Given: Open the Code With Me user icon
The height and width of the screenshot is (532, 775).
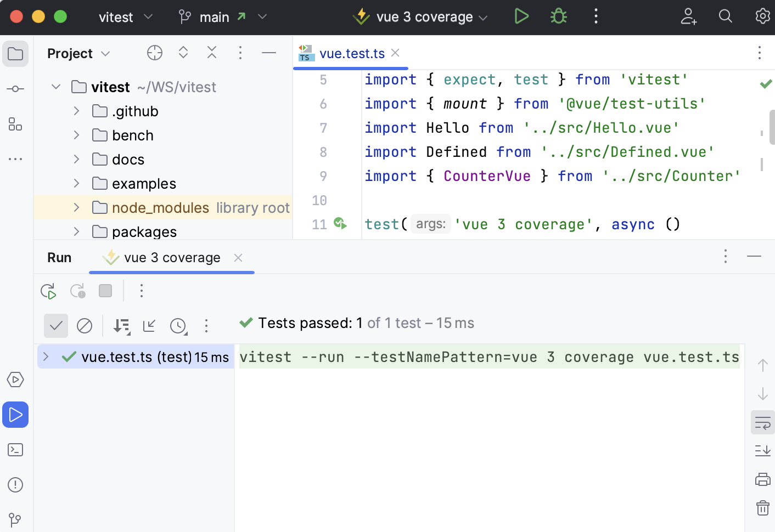Looking at the screenshot, I should (688, 16).
